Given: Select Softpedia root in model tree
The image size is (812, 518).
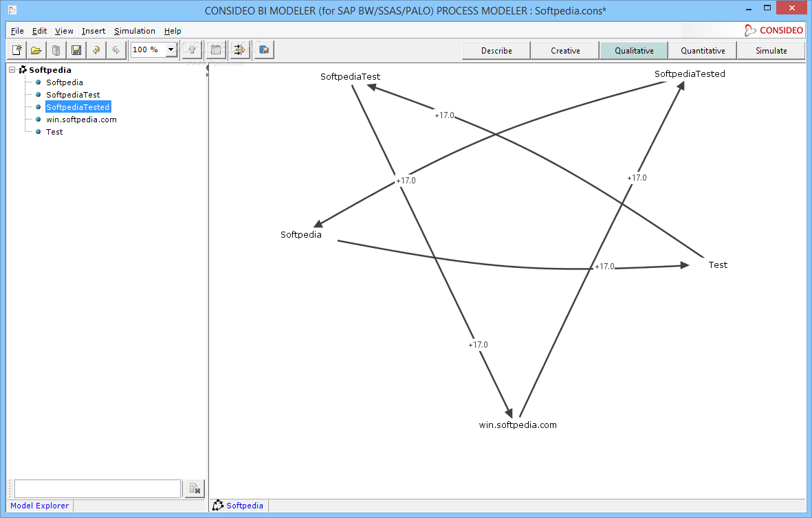Looking at the screenshot, I should (x=50, y=70).
